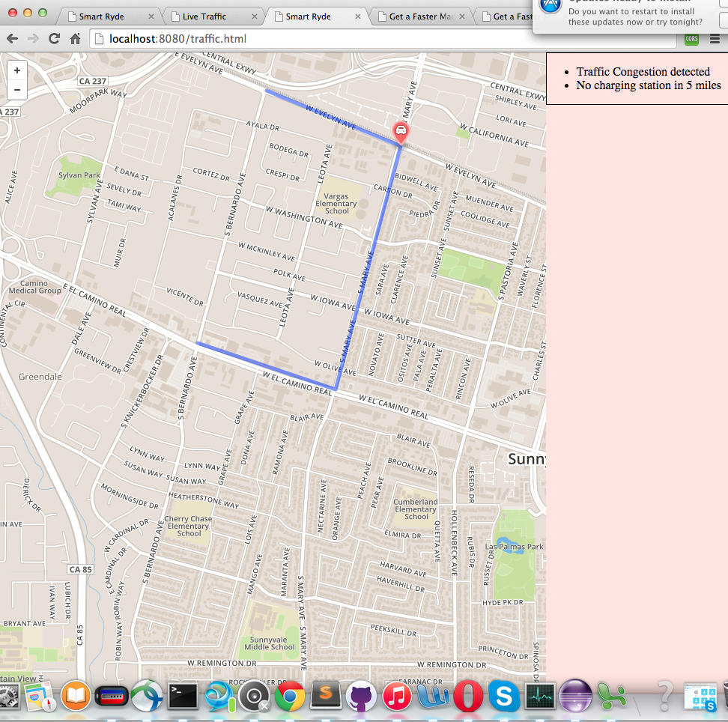
Task: Click the red car marker on map
Action: tap(401, 133)
